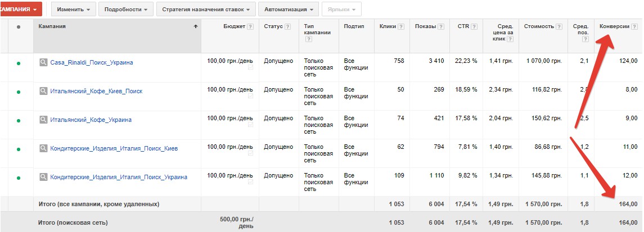
Task: Click help icon next to Конверсии header
Action: click(634, 26)
